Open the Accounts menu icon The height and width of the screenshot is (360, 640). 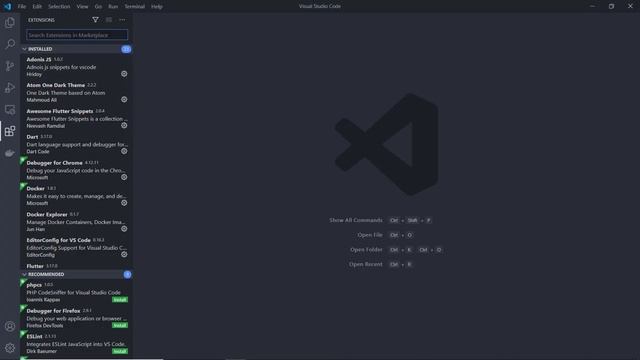click(x=10, y=326)
